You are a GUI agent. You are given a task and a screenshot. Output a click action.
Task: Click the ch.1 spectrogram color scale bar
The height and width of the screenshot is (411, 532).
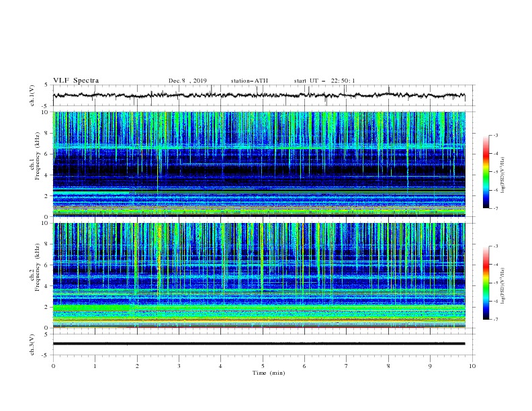coord(486,172)
